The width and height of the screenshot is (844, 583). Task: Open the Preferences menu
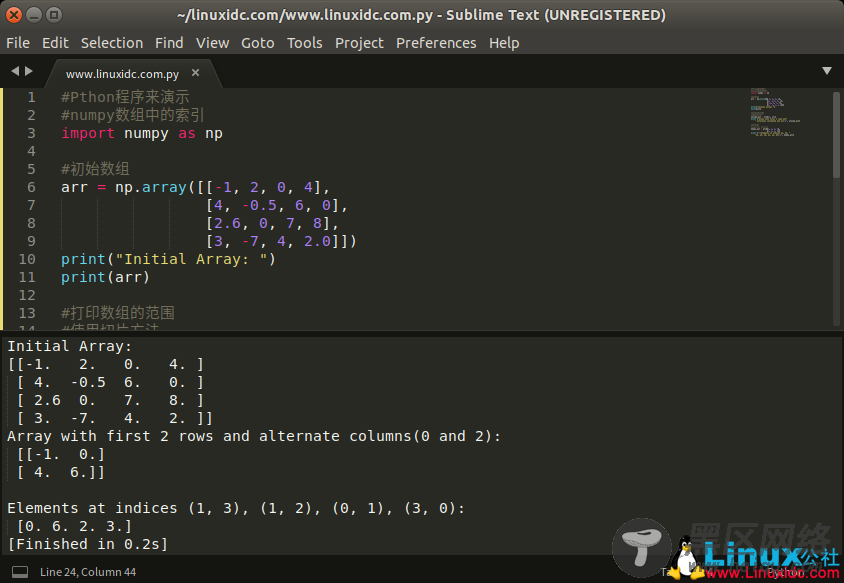coord(436,43)
